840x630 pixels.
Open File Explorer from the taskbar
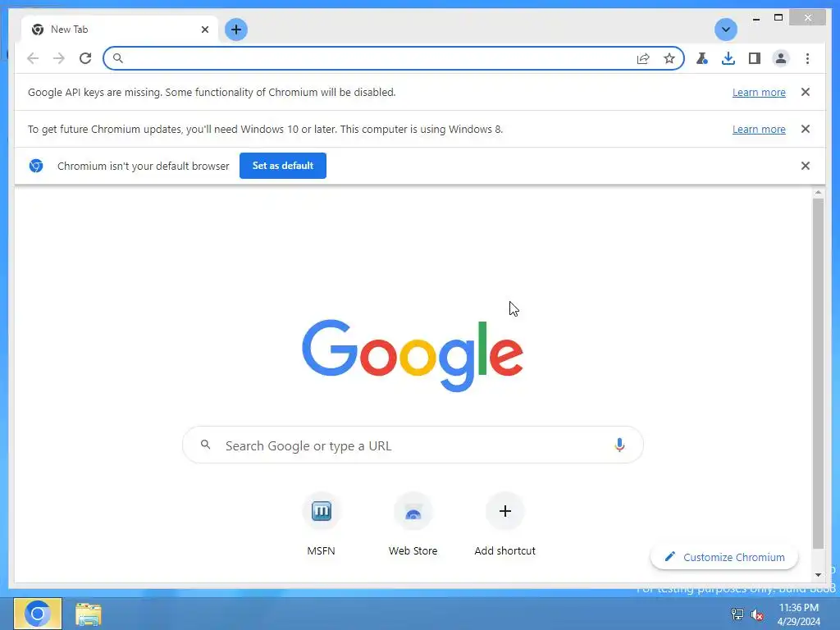click(x=89, y=614)
